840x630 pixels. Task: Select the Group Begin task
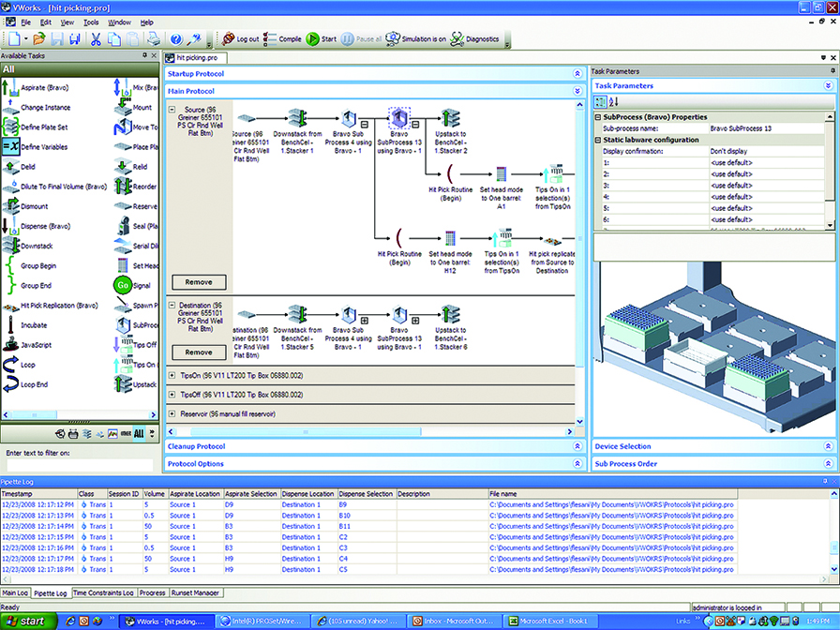(x=29, y=265)
